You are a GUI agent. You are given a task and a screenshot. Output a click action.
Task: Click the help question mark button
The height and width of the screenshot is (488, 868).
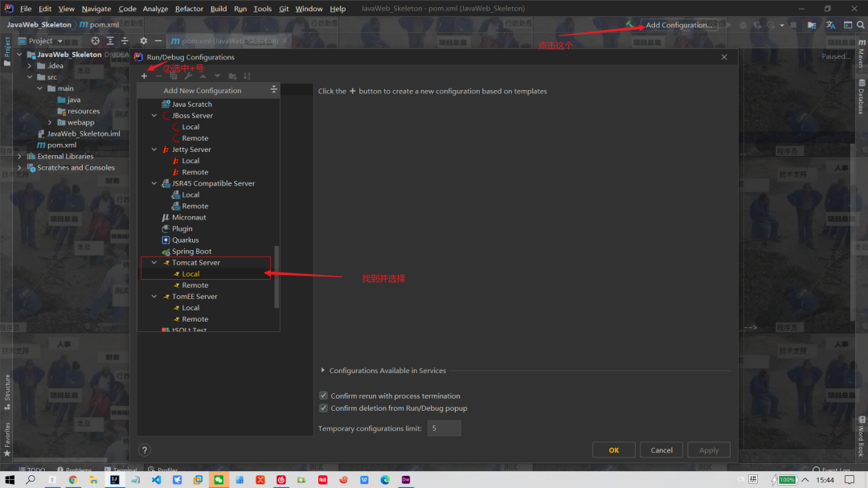pyautogui.click(x=145, y=450)
